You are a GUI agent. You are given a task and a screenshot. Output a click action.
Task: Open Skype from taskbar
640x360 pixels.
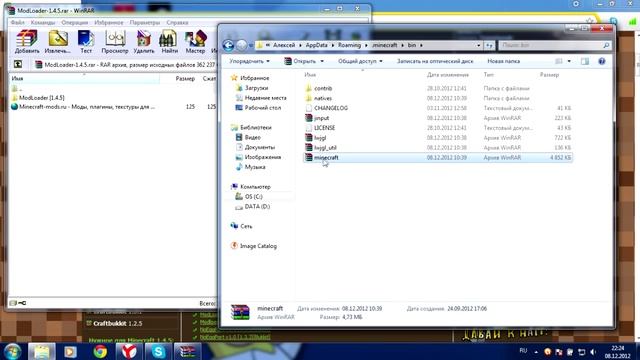click(x=158, y=351)
